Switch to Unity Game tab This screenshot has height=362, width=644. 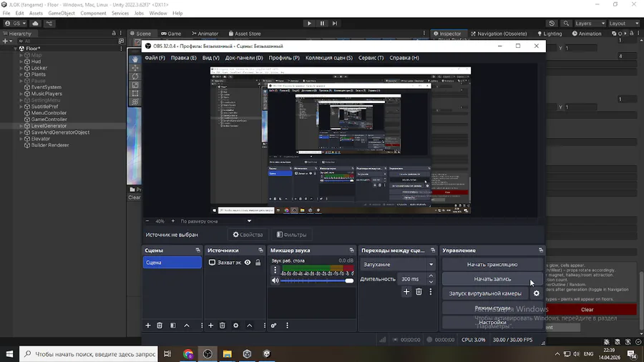(x=171, y=34)
